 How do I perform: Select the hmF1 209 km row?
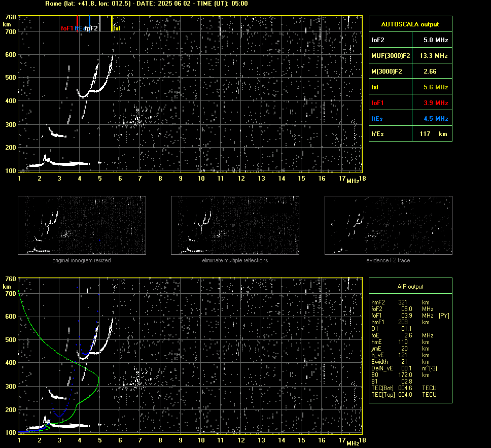(401, 322)
